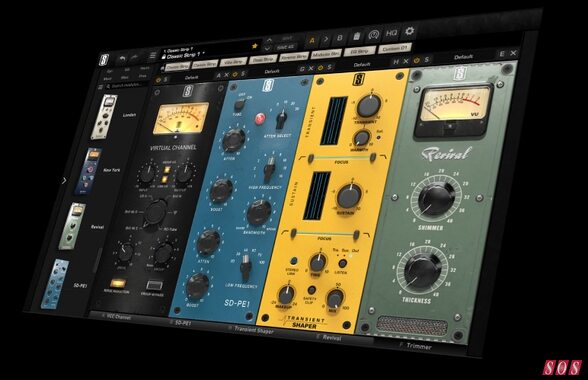Open the settings gear

coord(410,31)
